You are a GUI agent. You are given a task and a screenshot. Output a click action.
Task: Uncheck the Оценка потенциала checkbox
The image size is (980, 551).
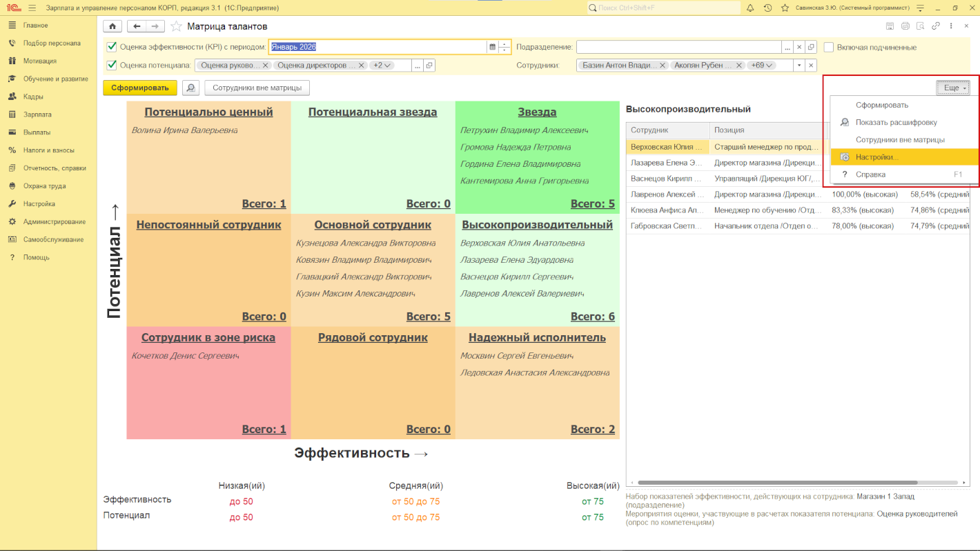(112, 66)
